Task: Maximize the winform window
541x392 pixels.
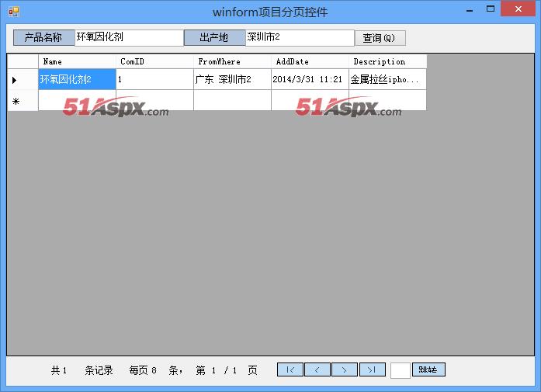Action: 491,9
